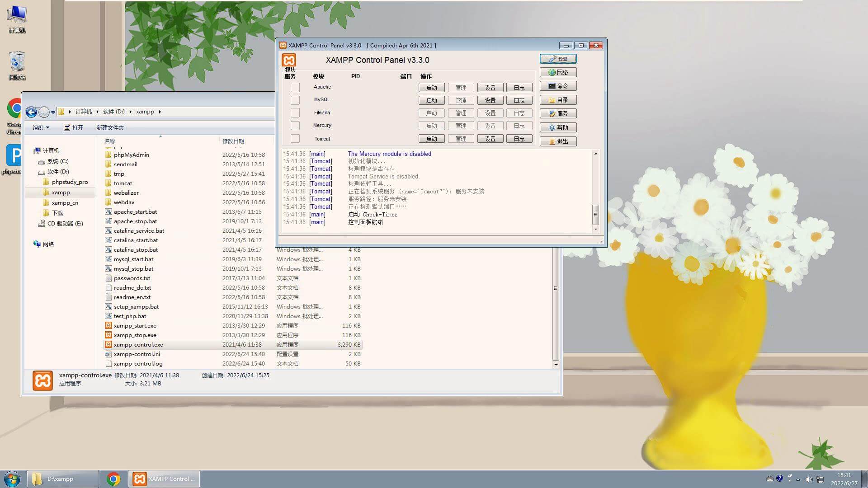Open MySQL 日志 logs button

click(519, 100)
